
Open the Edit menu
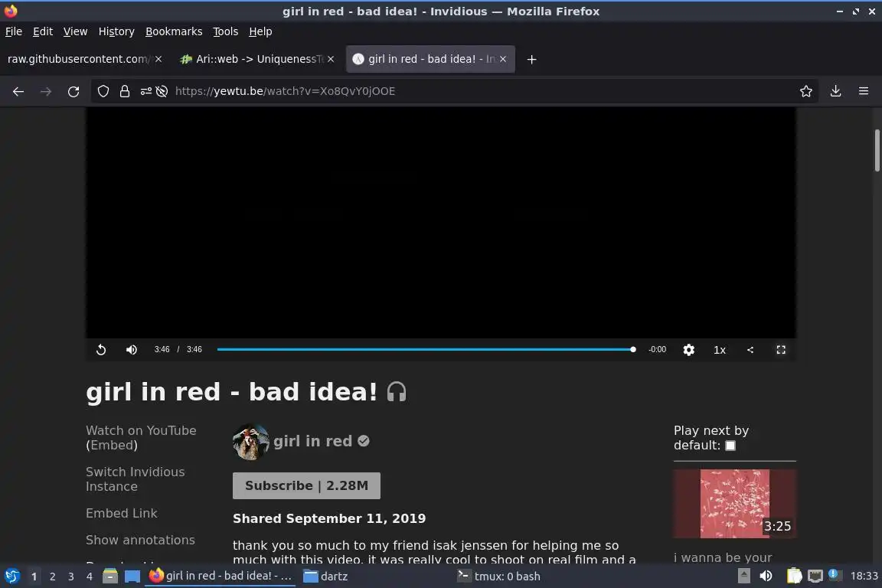click(43, 31)
